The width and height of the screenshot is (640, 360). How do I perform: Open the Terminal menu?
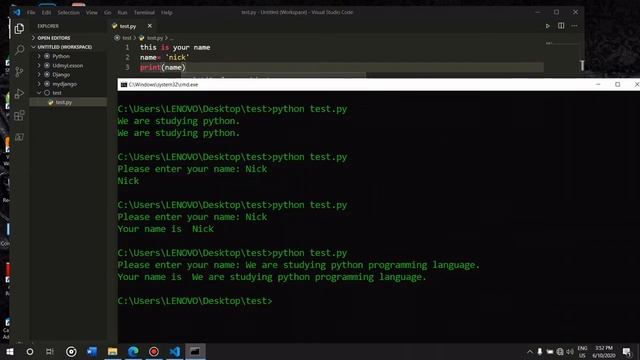(144, 13)
